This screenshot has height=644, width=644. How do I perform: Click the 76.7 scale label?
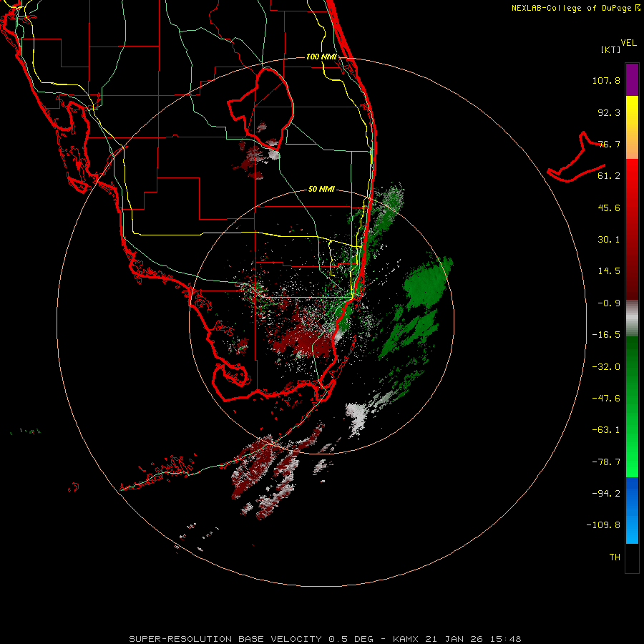[609, 144]
